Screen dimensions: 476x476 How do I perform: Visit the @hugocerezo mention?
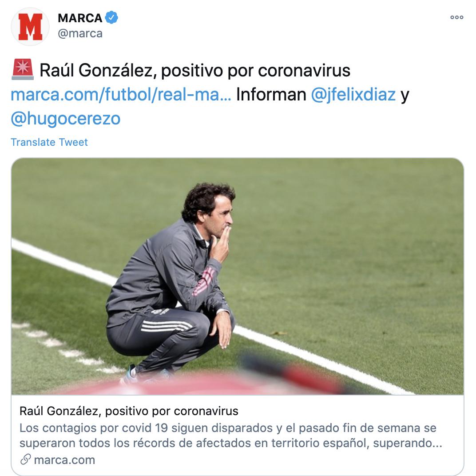pos(66,119)
